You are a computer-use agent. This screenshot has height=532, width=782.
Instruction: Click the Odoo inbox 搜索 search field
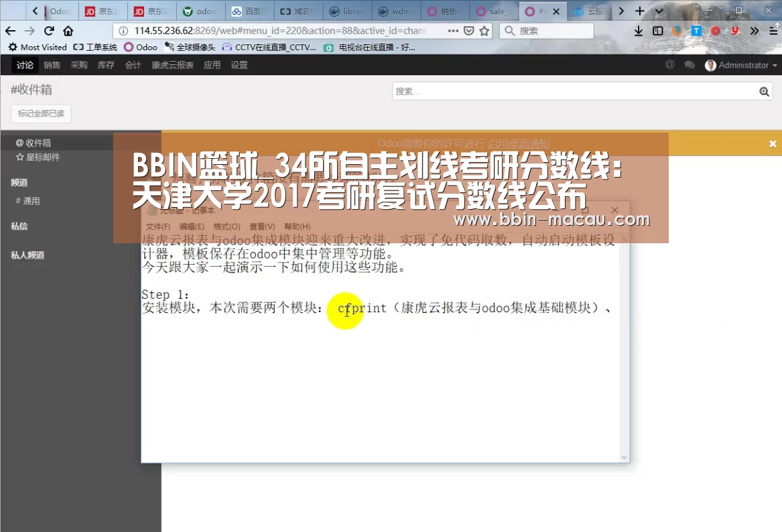point(574,91)
